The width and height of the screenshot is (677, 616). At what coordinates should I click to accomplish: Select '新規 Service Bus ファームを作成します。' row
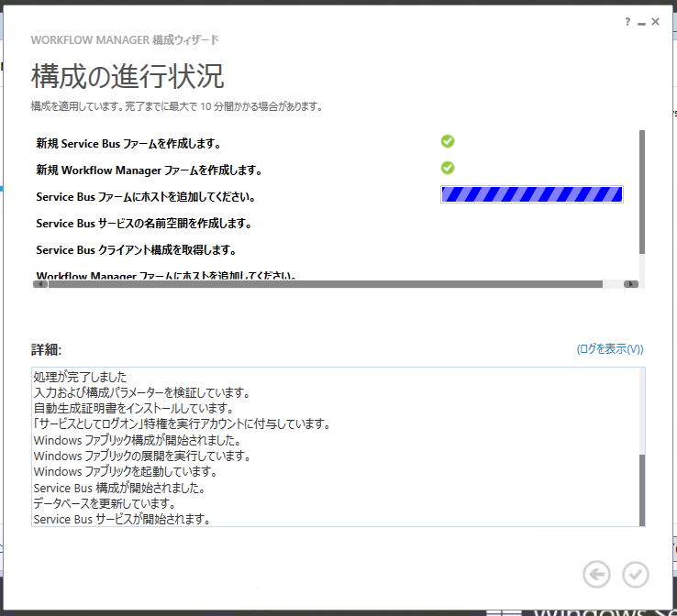point(128,144)
